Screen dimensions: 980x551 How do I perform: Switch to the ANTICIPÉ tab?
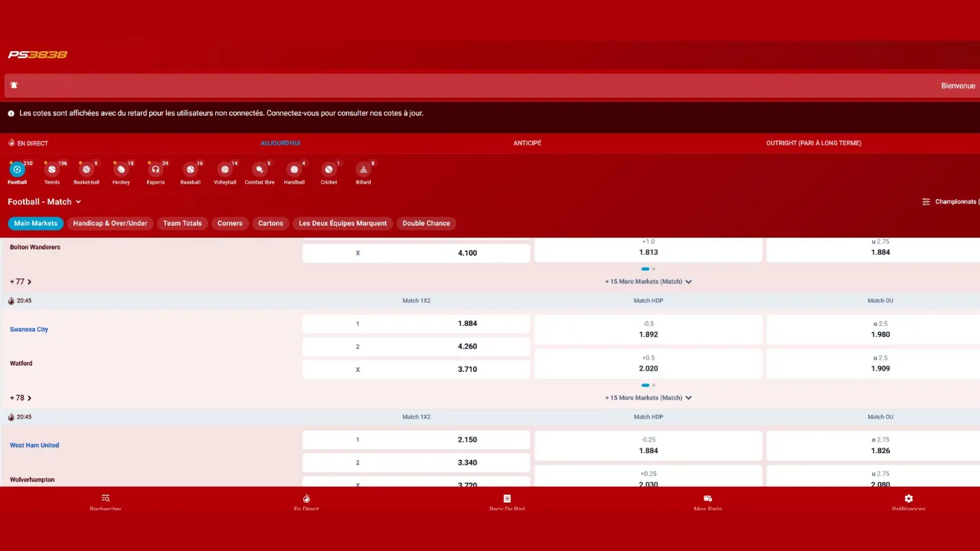coord(528,143)
